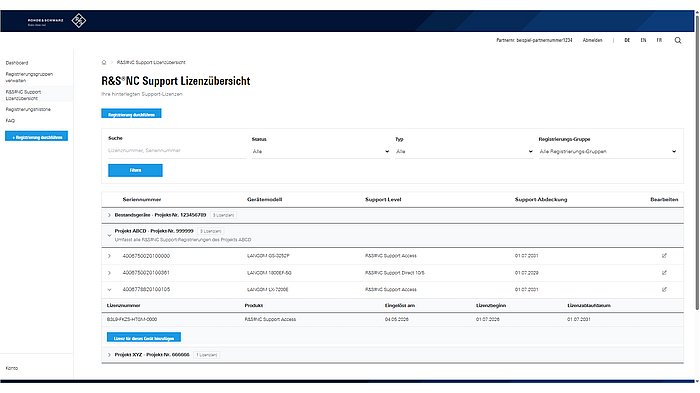Click the Filtern button
This screenshot has height=393, width=700.
(x=135, y=170)
